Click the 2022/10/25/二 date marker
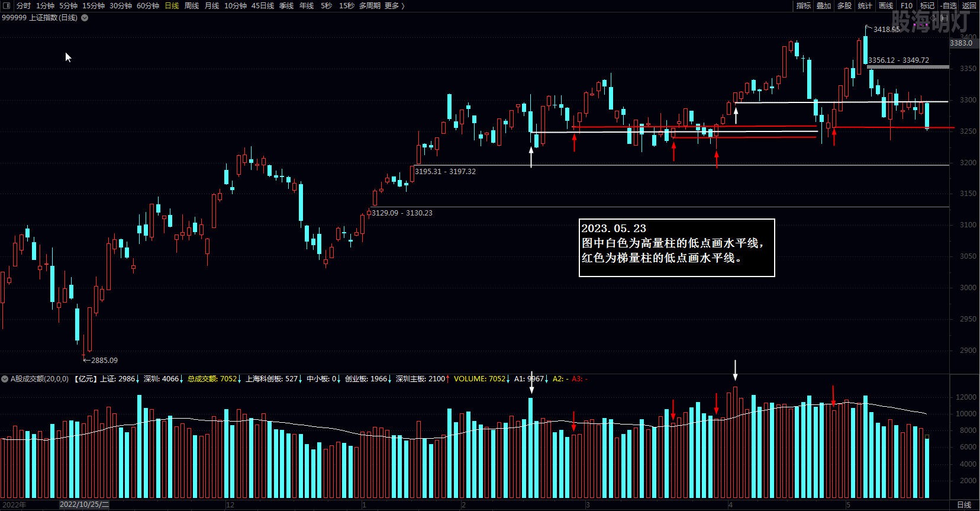 pos(84,505)
